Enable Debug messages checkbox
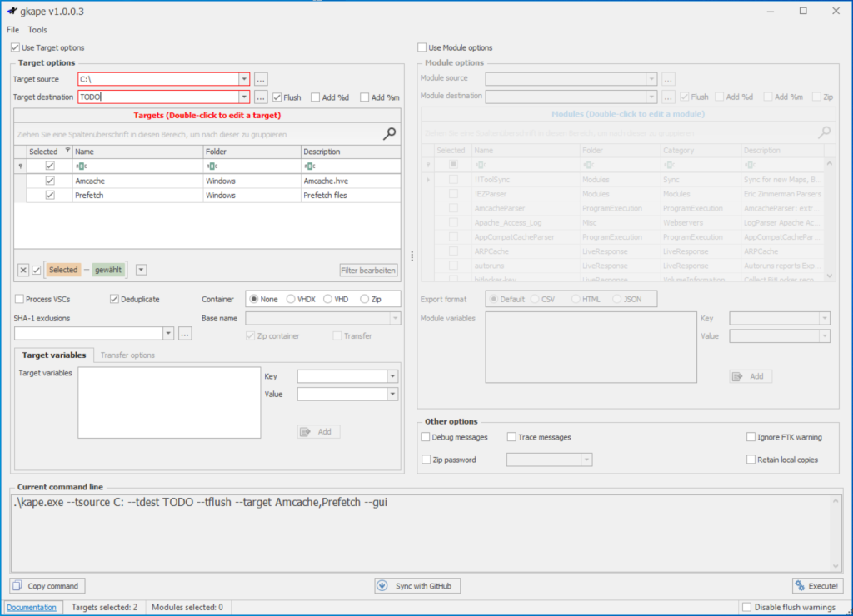The image size is (853, 616). coord(426,436)
